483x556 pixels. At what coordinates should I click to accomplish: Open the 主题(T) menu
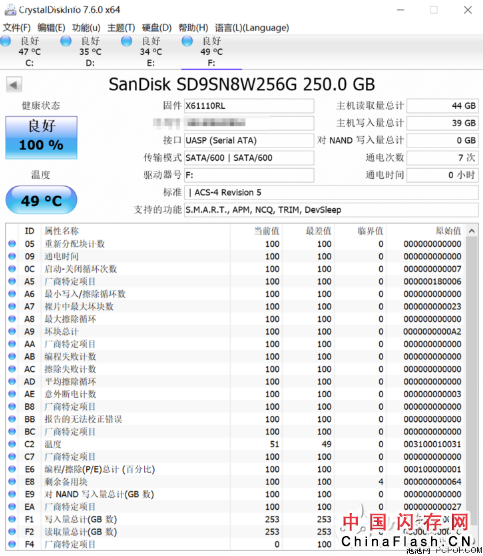tap(121, 28)
